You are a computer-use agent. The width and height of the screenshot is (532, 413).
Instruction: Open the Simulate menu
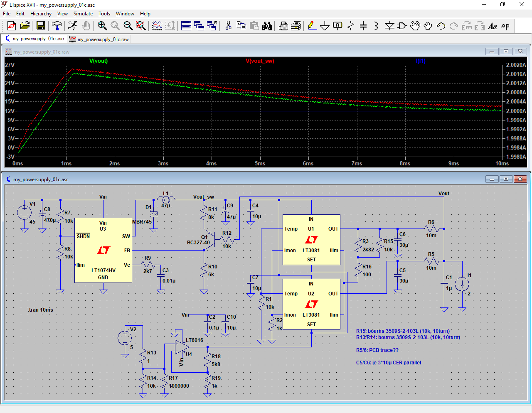pyautogui.click(x=83, y=14)
